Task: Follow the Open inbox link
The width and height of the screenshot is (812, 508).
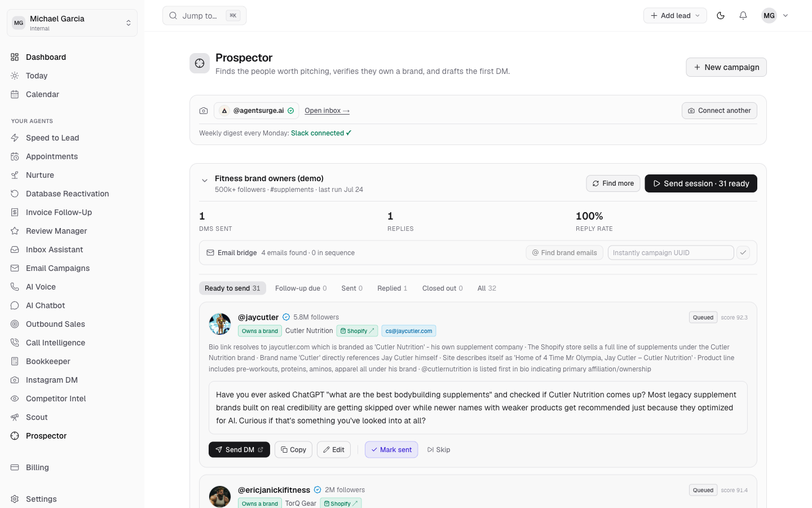Action: [327, 111]
